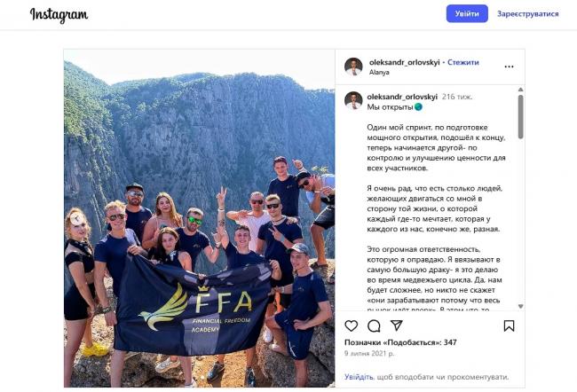Follow the account via Стежити

click(x=463, y=63)
